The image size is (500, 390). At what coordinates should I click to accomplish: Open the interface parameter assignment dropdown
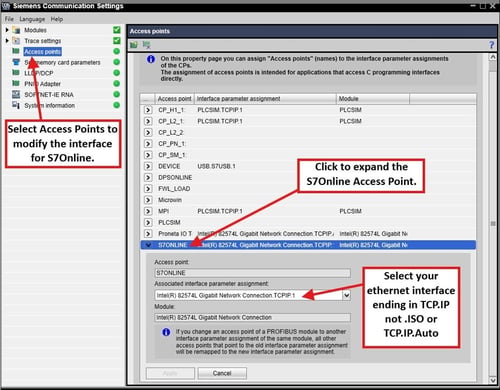[347, 295]
